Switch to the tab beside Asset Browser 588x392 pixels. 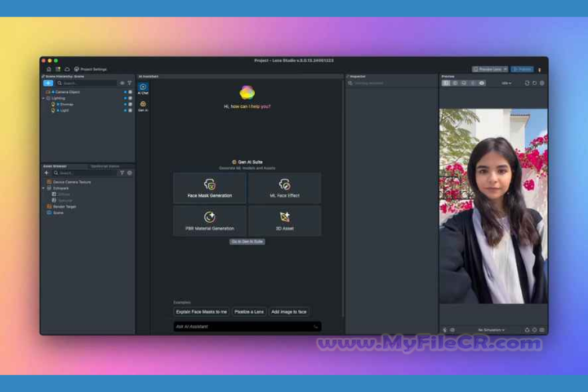tap(105, 166)
